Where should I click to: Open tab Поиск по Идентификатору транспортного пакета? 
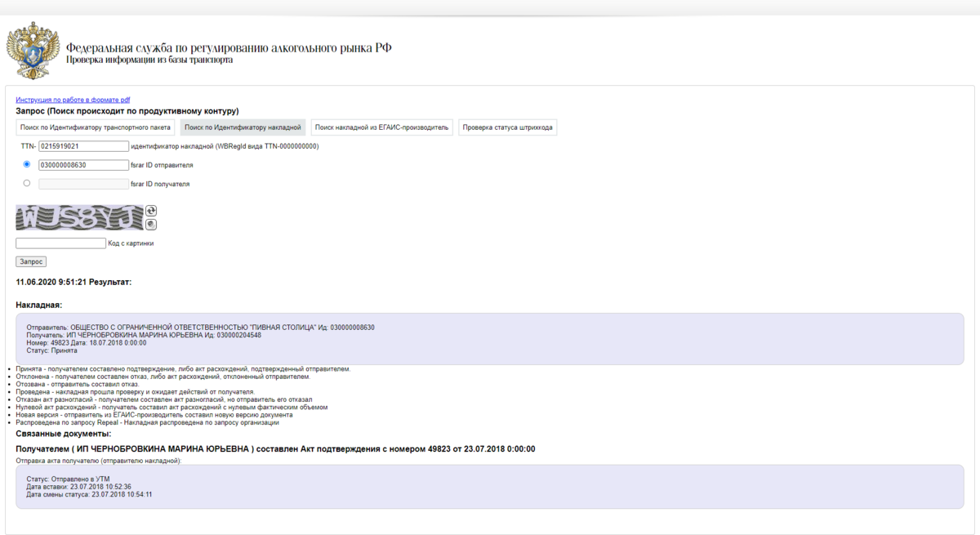[x=96, y=127]
